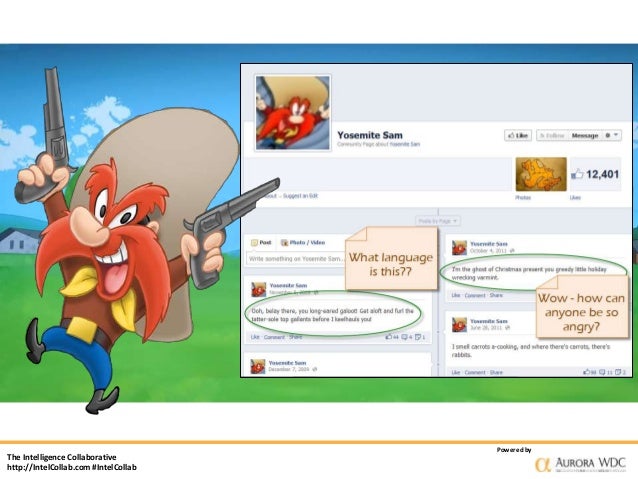Open author name on the October 4, 2011 post
Viewport: 638px width, 479px height.
(x=489, y=244)
